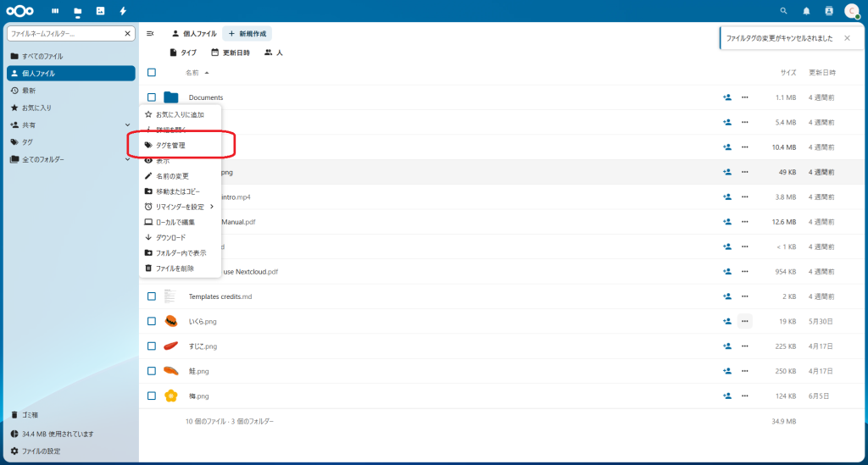868x465 pixels.
Task: Open the タイプ filter dropdown
Action: tap(182, 53)
